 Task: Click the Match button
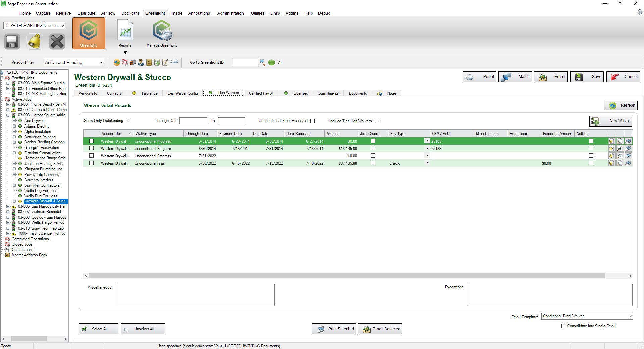[x=515, y=77]
